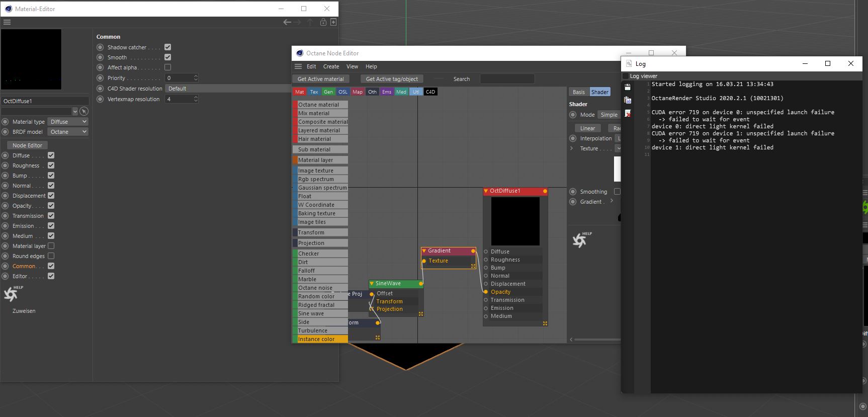The height and width of the screenshot is (417, 868).
Task: Open the Help menu in Node Editor
Action: (371, 66)
